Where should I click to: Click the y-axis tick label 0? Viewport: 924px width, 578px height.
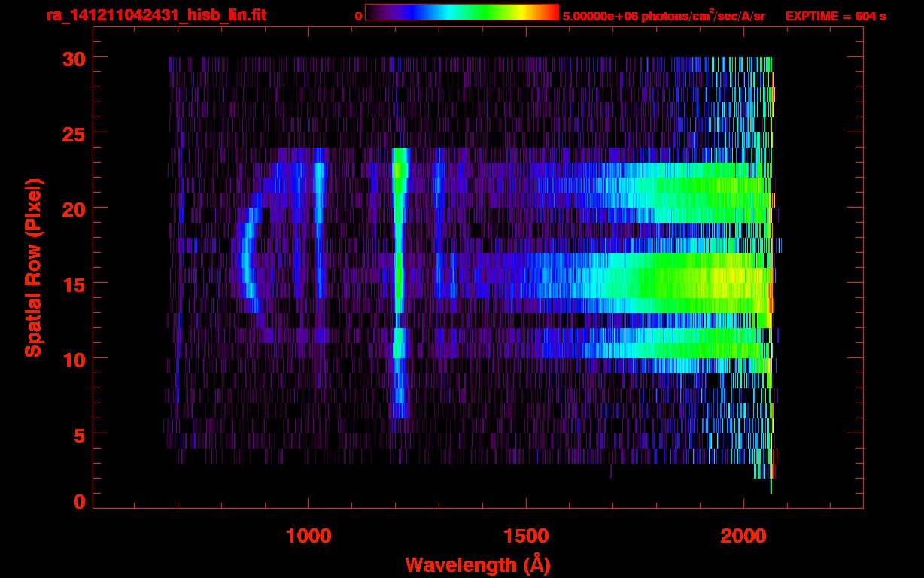[x=78, y=501]
